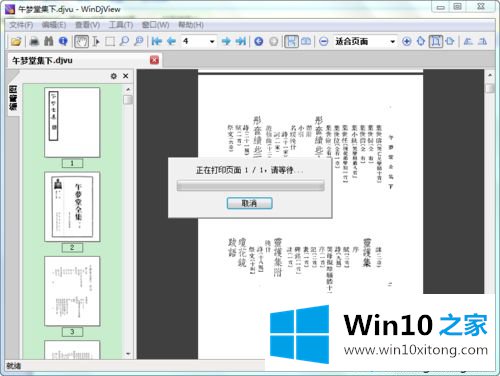This screenshot has height=376, width=500.
Task: Open the 工具(T) menu
Action: 121,25
